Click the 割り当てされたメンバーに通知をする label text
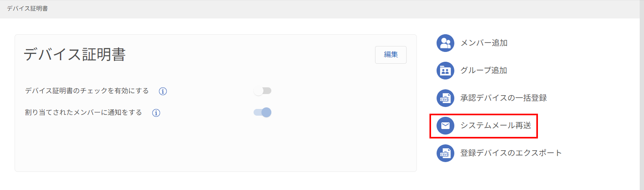Screen dimensions: 644x190 pos(84,113)
